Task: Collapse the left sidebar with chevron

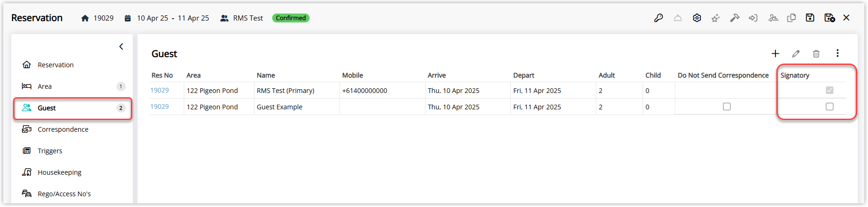Action: (x=121, y=46)
